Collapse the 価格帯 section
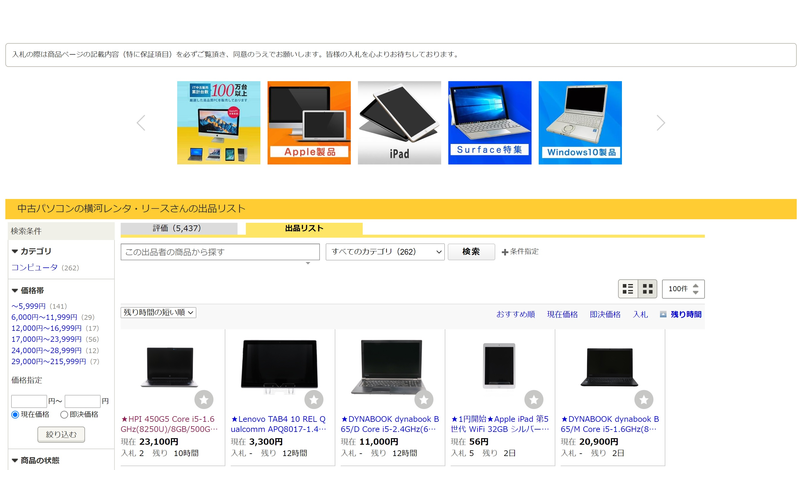Viewport: 800px width, 500px height. tap(28, 290)
